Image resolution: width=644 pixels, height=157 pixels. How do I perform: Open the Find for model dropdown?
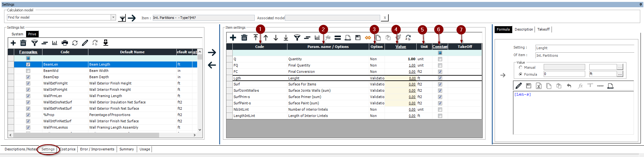[113, 17]
